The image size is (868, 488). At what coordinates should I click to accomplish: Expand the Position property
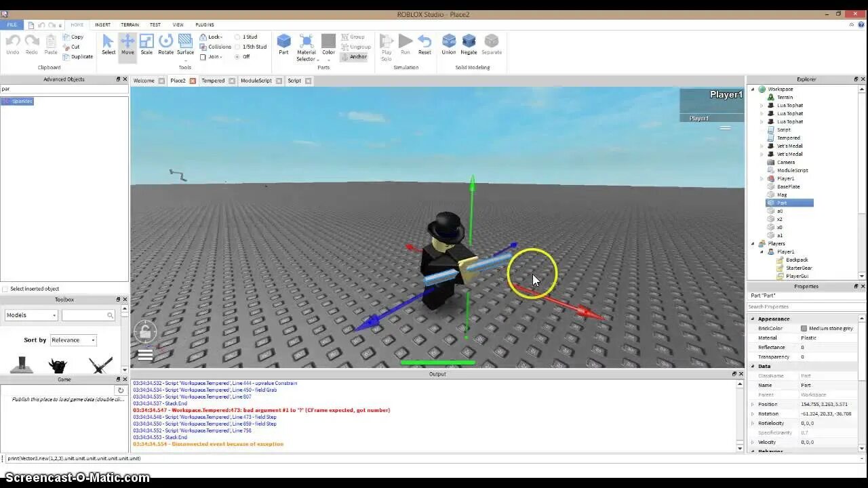tap(752, 405)
